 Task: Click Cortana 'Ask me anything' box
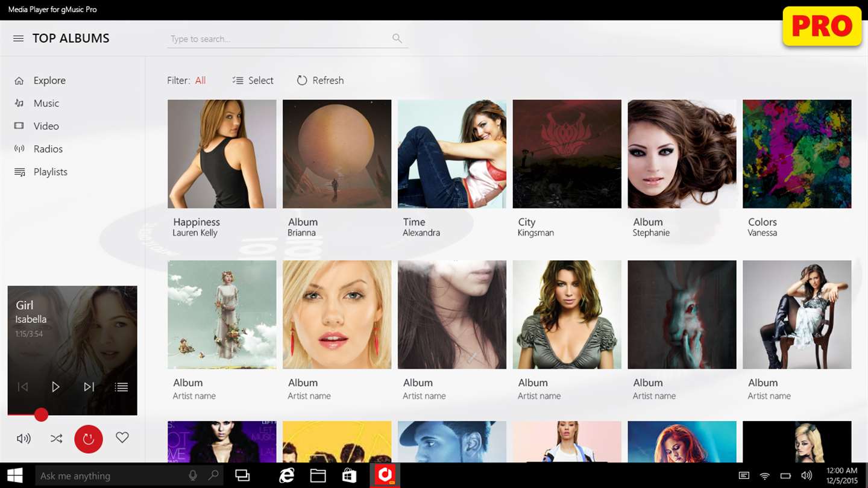pyautogui.click(x=128, y=476)
